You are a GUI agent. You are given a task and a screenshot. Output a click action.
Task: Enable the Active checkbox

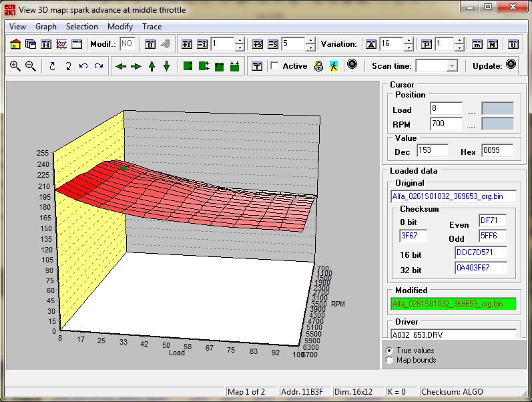pyautogui.click(x=274, y=65)
